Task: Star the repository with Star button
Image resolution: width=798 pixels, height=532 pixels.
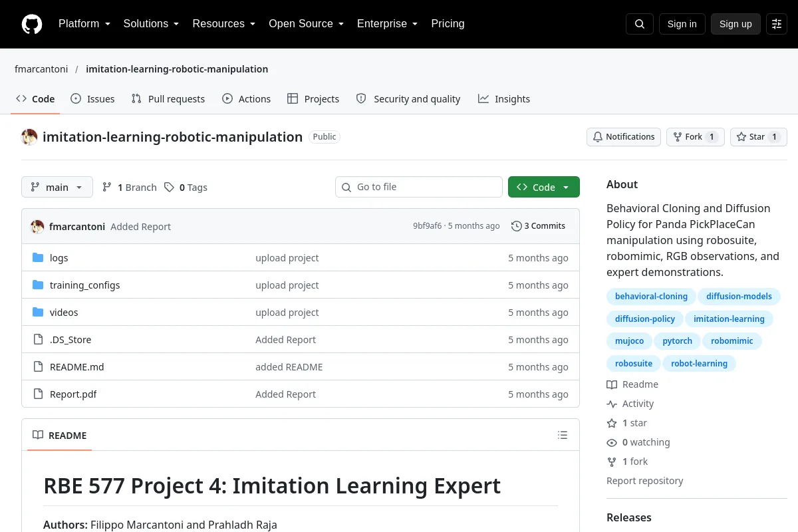Action: coord(759,137)
